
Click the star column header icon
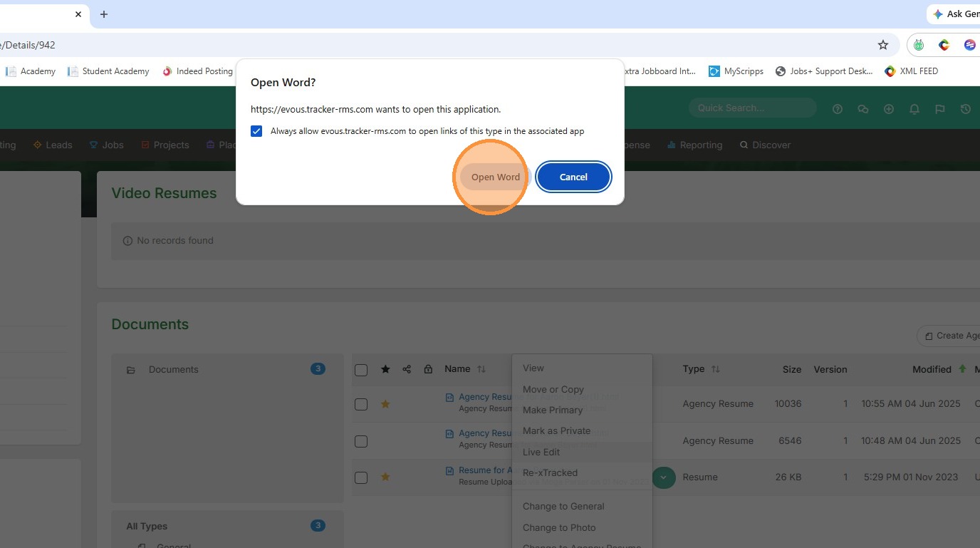pos(385,369)
